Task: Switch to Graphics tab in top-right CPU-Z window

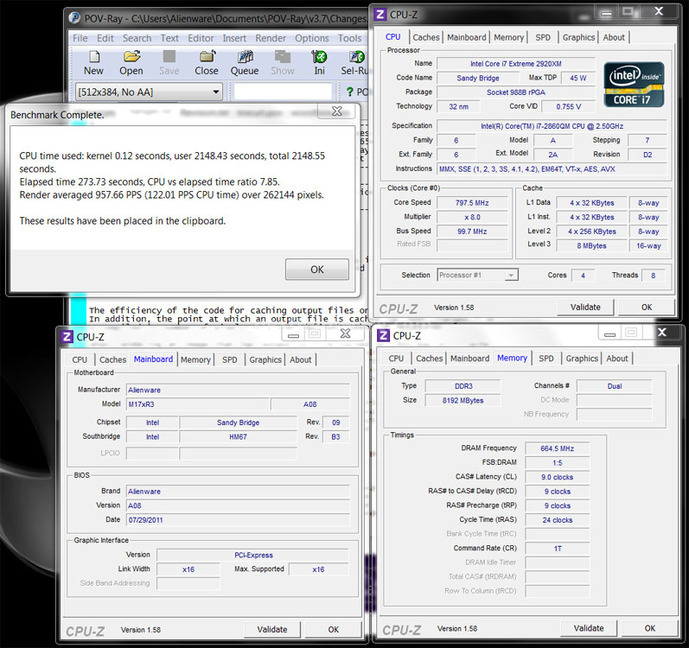Action: pyautogui.click(x=579, y=37)
